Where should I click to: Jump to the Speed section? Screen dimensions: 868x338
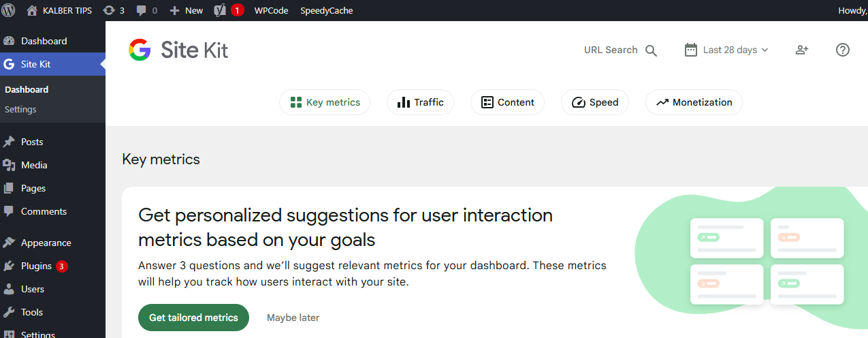(x=595, y=102)
